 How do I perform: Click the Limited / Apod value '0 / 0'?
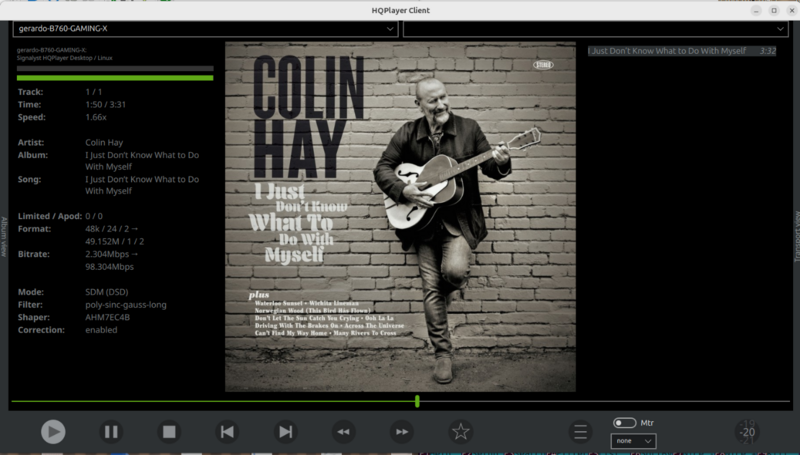point(94,216)
